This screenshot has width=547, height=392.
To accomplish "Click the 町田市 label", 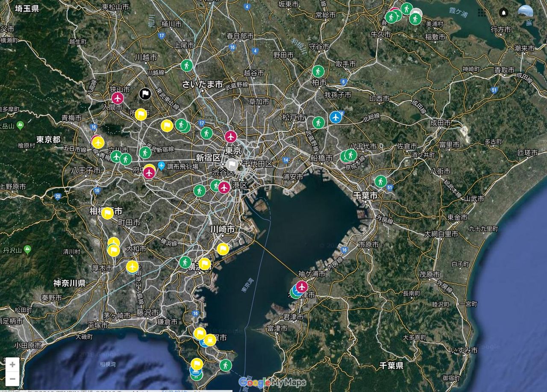I will click(129, 222).
